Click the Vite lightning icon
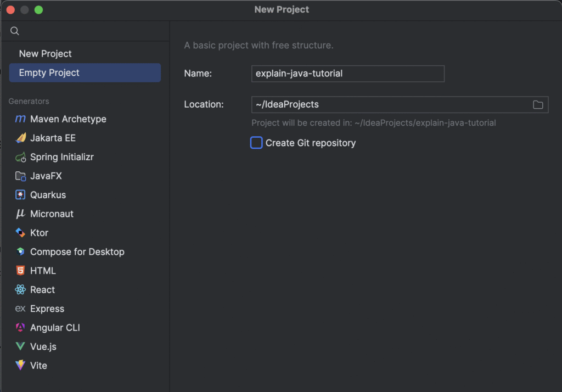The height and width of the screenshot is (392, 562). pyautogui.click(x=20, y=366)
